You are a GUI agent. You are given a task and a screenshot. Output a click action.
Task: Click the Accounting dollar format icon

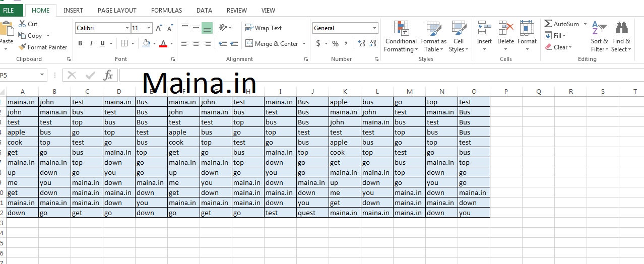pyautogui.click(x=318, y=44)
